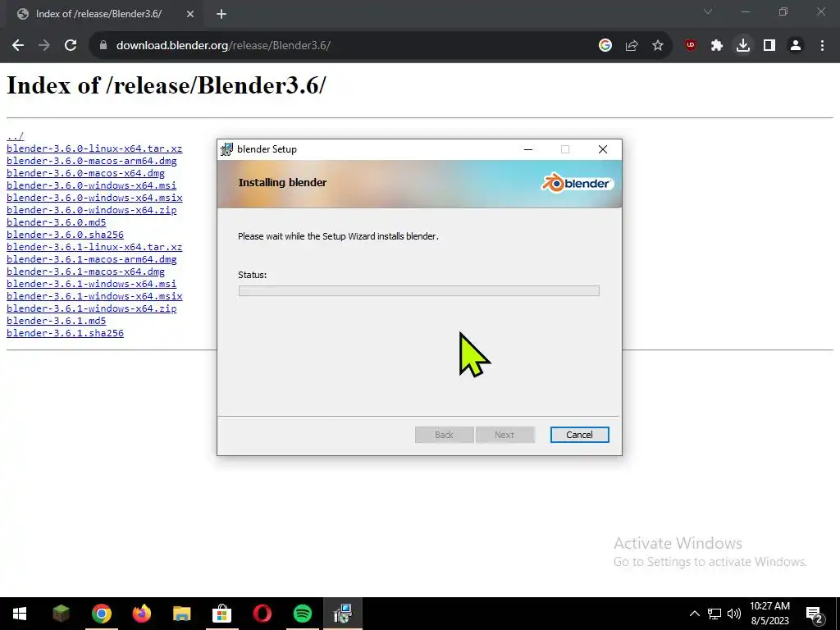
Task: Open uBlock Origin extension icon
Action: [x=691, y=46]
